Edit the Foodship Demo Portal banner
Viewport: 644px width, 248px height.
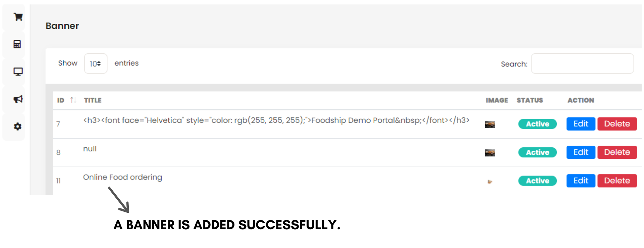[580, 124]
